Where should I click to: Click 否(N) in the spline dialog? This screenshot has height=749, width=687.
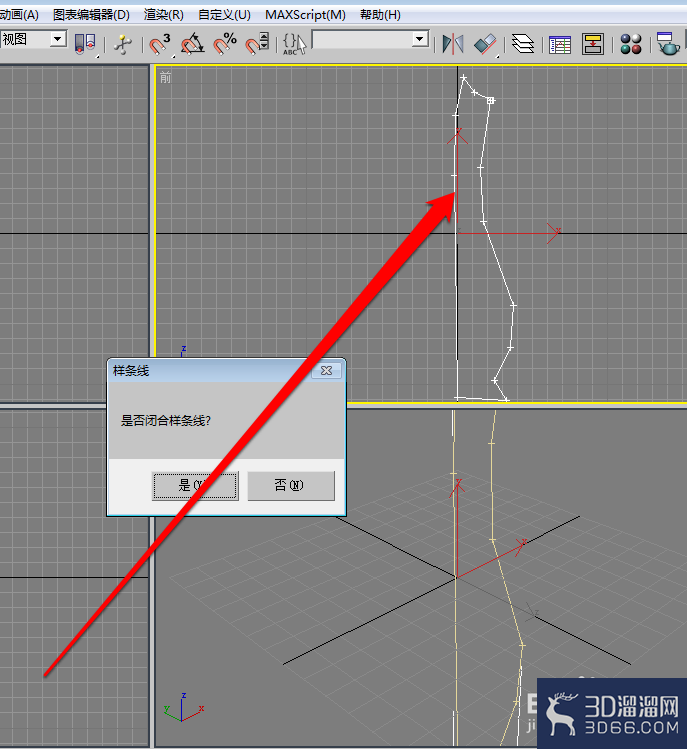pos(291,486)
